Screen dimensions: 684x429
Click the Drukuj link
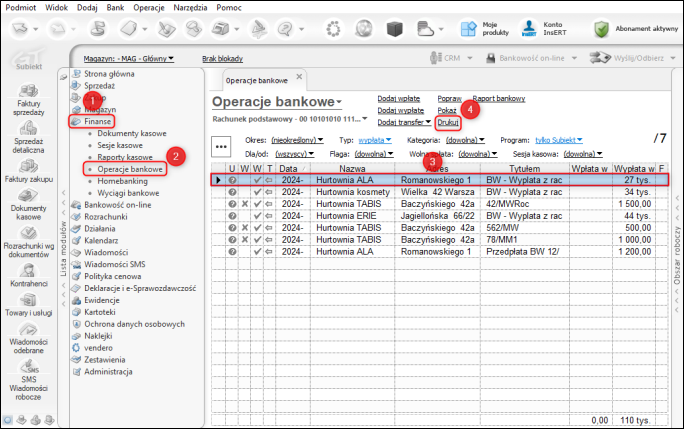click(x=448, y=122)
